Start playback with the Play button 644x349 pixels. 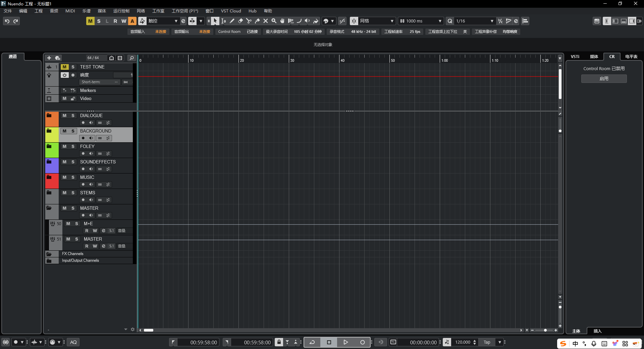[345, 342]
